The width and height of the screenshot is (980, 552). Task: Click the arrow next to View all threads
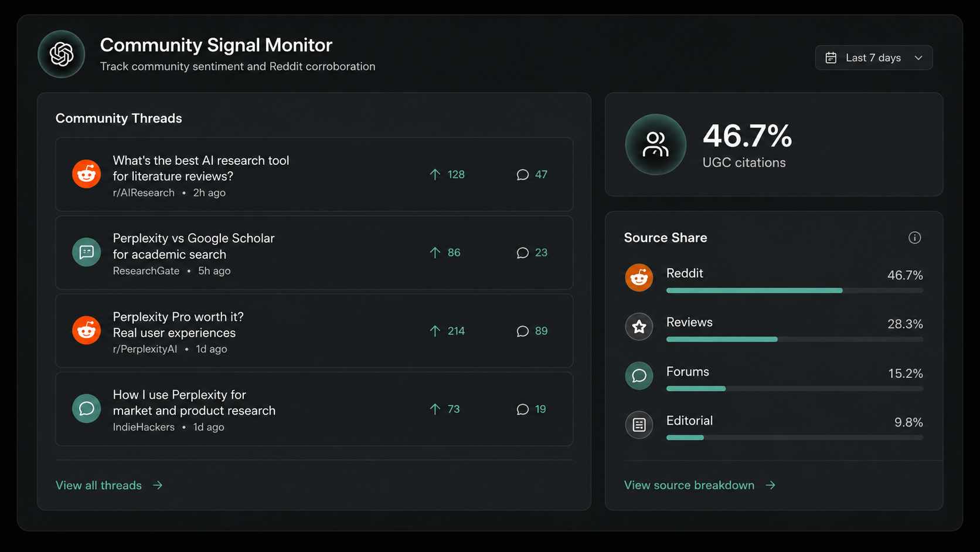point(158,485)
